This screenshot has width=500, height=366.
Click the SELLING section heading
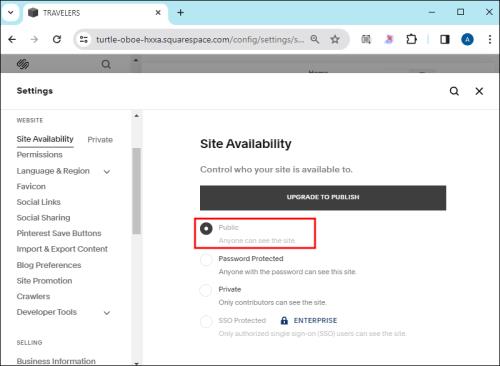point(29,342)
